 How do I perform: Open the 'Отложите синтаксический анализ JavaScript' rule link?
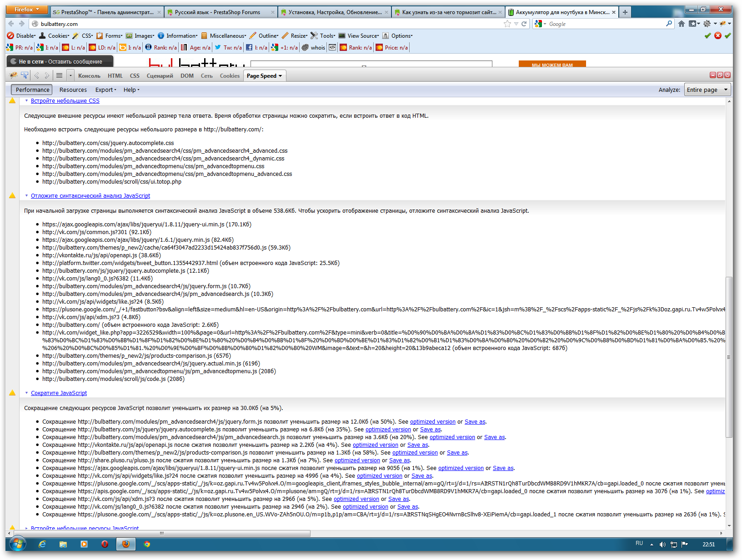click(90, 196)
